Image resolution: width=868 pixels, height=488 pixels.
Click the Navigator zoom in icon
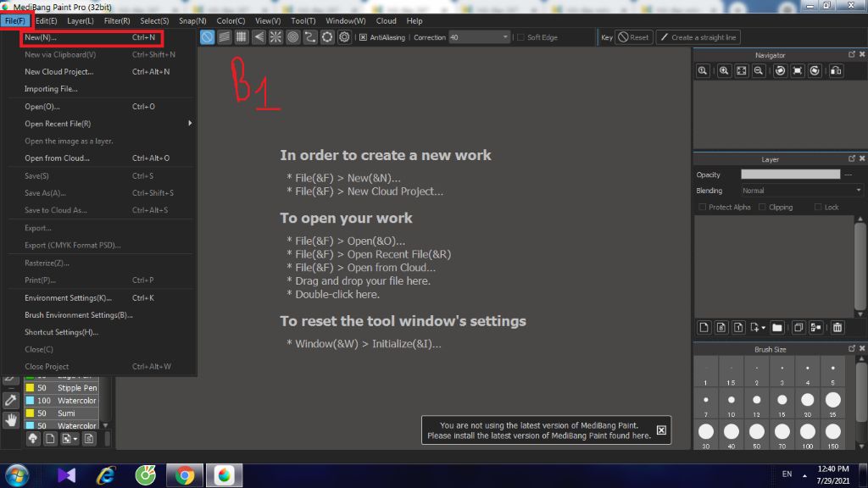click(x=724, y=71)
